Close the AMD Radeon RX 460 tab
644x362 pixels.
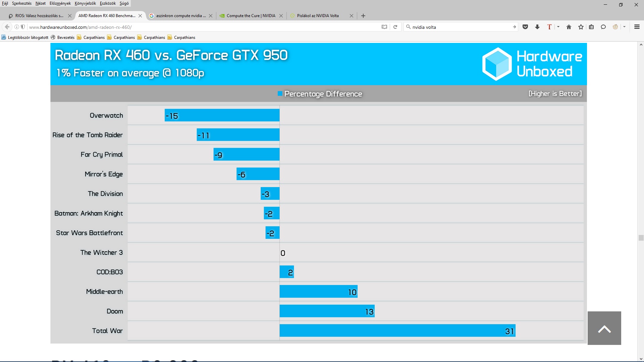pyautogui.click(x=140, y=16)
